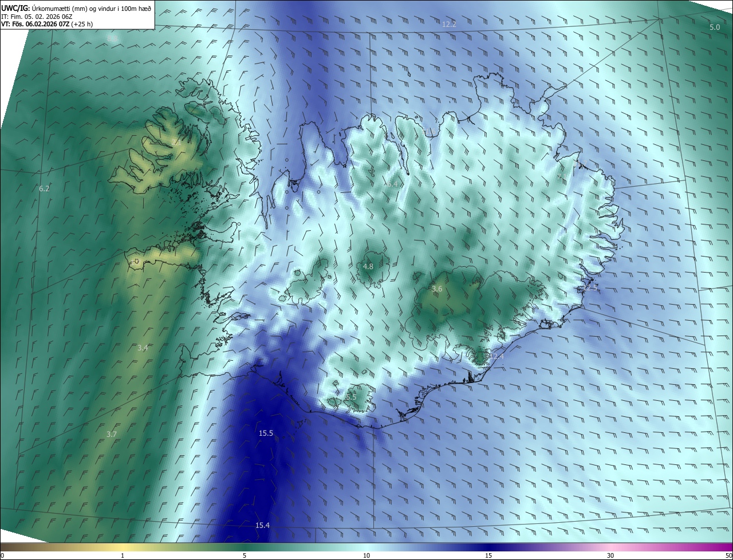This screenshot has height=560, width=733.
Task: Click the color scale tick labeled 0
Action: 2,556
